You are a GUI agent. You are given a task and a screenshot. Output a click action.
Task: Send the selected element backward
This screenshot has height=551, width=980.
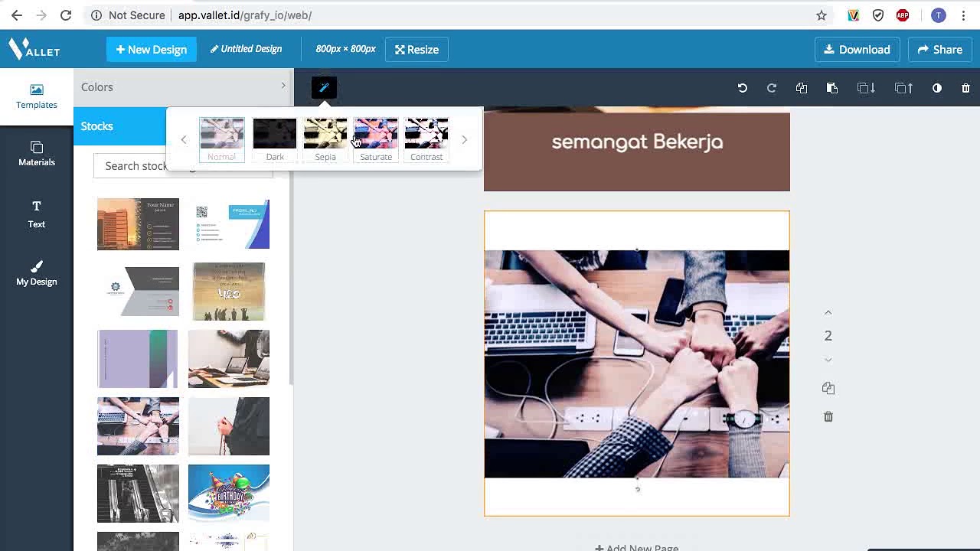(866, 88)
